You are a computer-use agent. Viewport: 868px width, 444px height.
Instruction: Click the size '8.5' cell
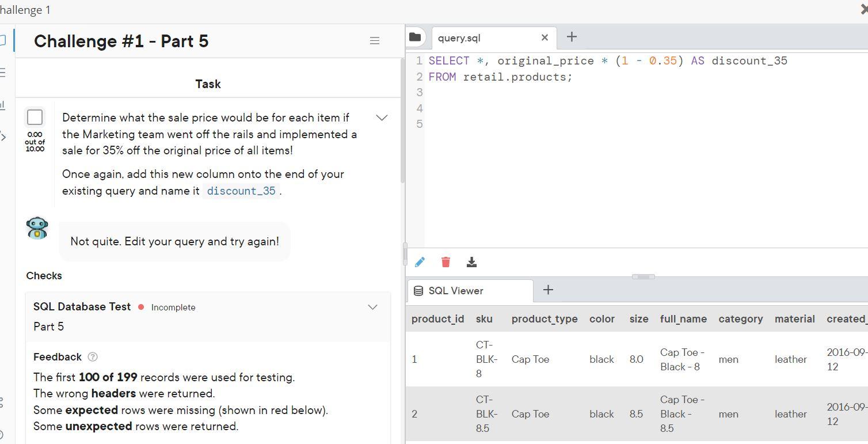pyautogui.click(x=636, y=414)
